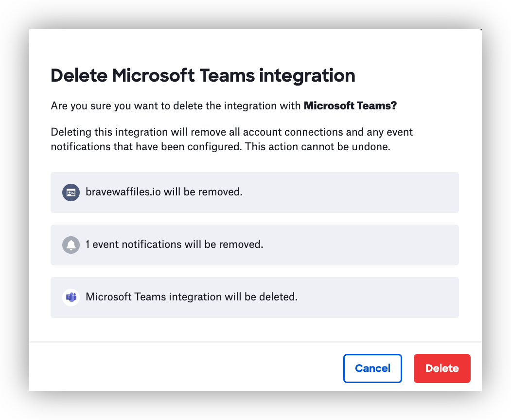Click the account icon beside bravewaffiles.io
Viewport: 511px width, 420px height.
(71, 192)
